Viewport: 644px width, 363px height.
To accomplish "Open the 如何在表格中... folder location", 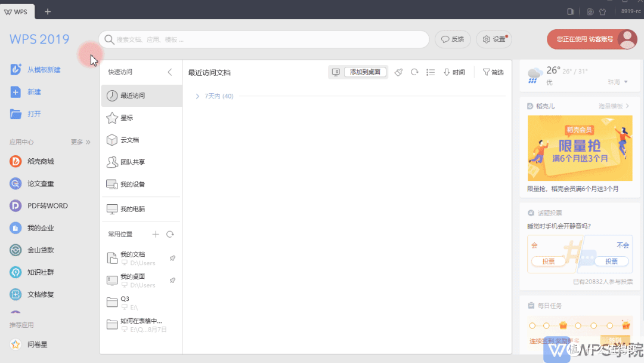I will [141, 325].
